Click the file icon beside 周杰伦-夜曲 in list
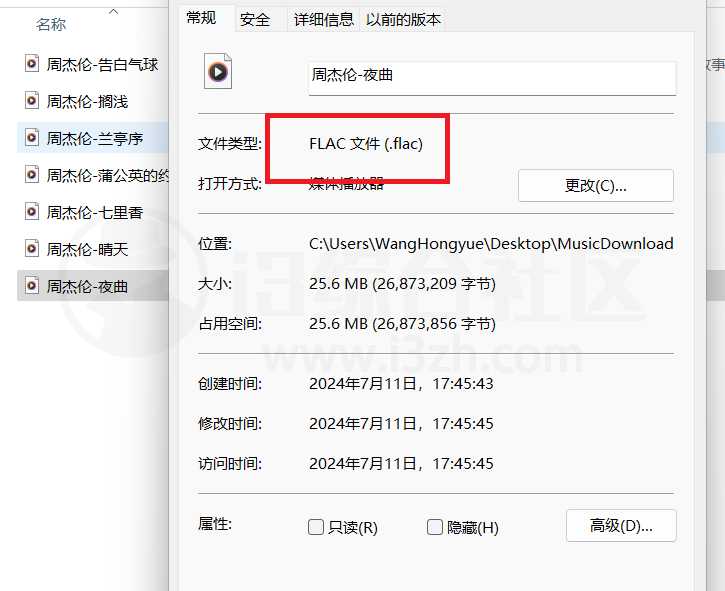The image size is (725, 591). 31,285
